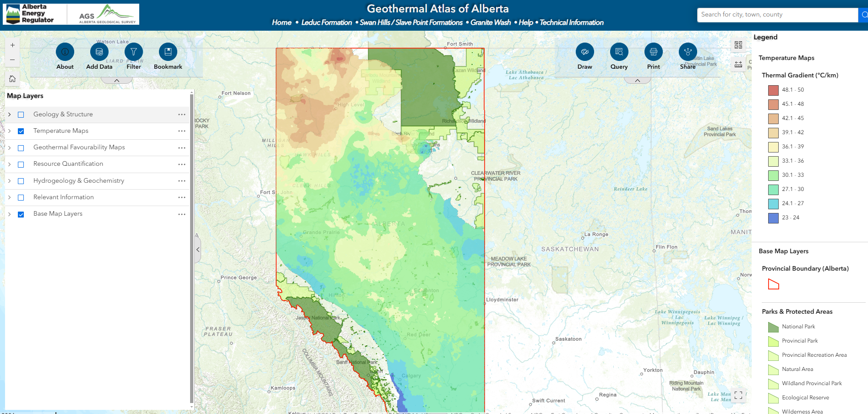Return to default map extent via home icon

12,79
